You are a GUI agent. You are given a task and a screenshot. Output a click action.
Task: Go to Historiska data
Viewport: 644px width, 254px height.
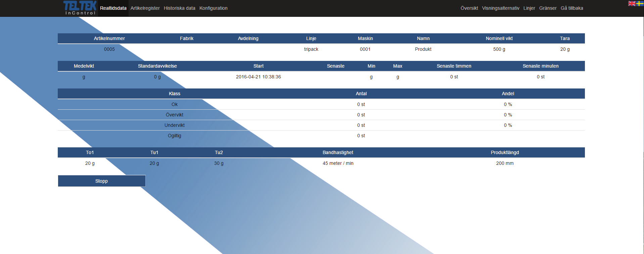179,8
